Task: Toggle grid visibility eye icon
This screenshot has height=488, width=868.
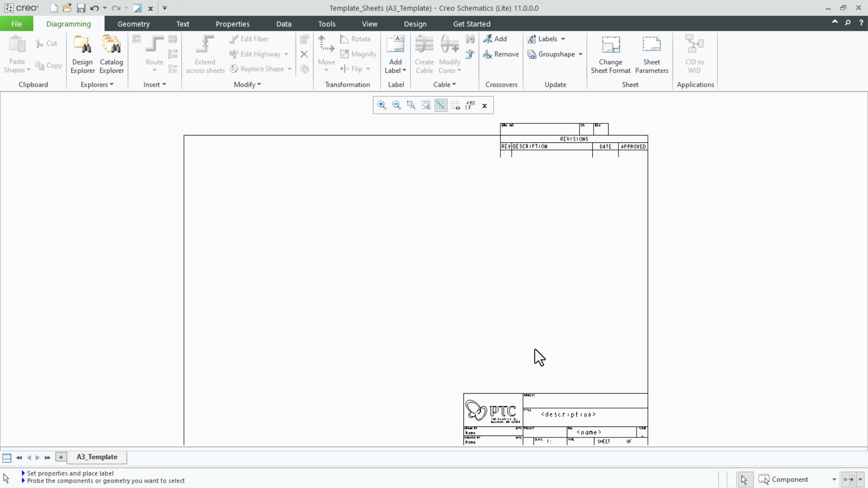Action: click(455, 105)
